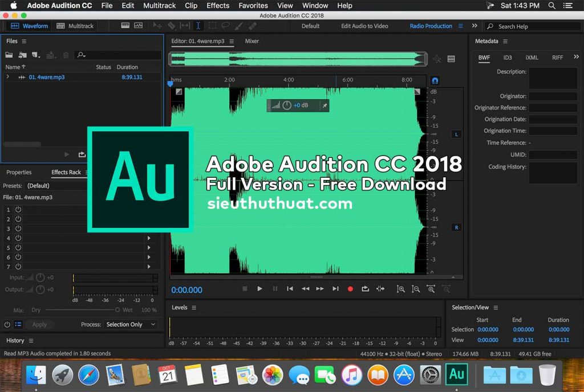Viewport: 584px width, 392px height.
Task: Click the red Record button
Action: point(350,289)
